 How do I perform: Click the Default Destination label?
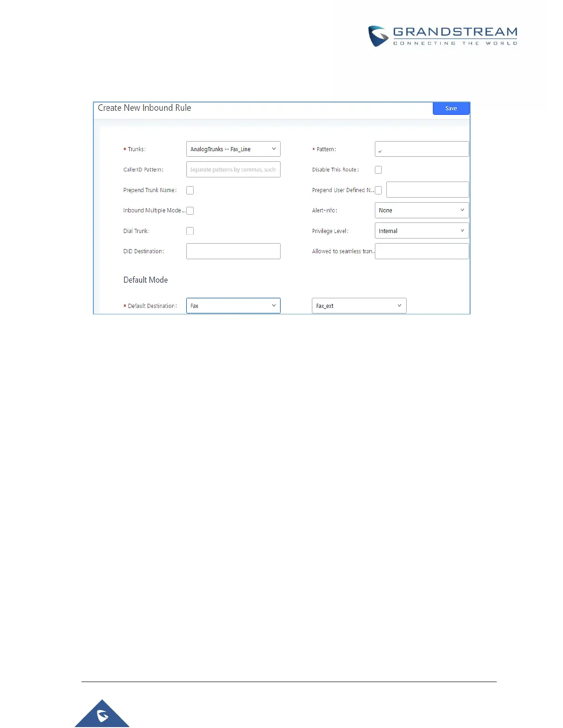click(152, 306)
